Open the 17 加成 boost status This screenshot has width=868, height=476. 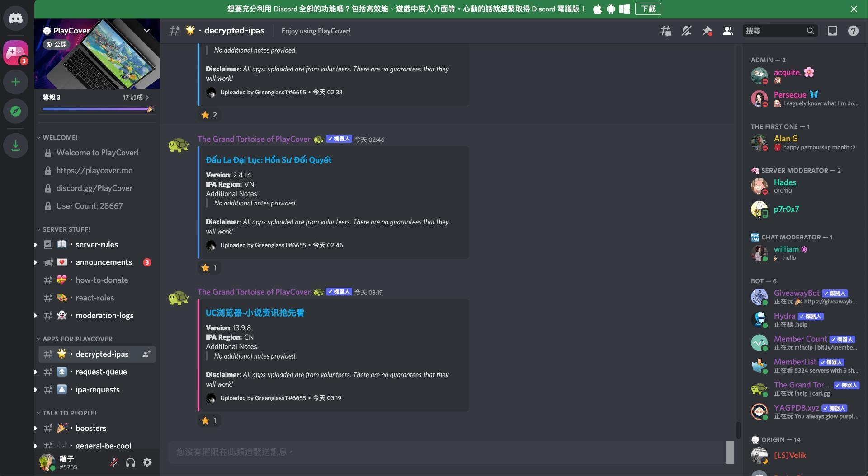click(x=136, y=98)
